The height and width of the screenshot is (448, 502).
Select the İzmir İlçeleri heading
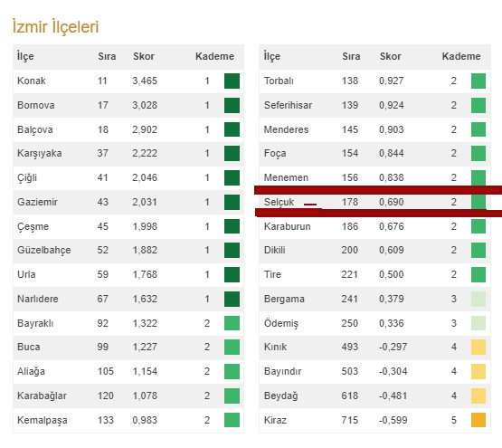pyautogui.click(x=55, y=26)
